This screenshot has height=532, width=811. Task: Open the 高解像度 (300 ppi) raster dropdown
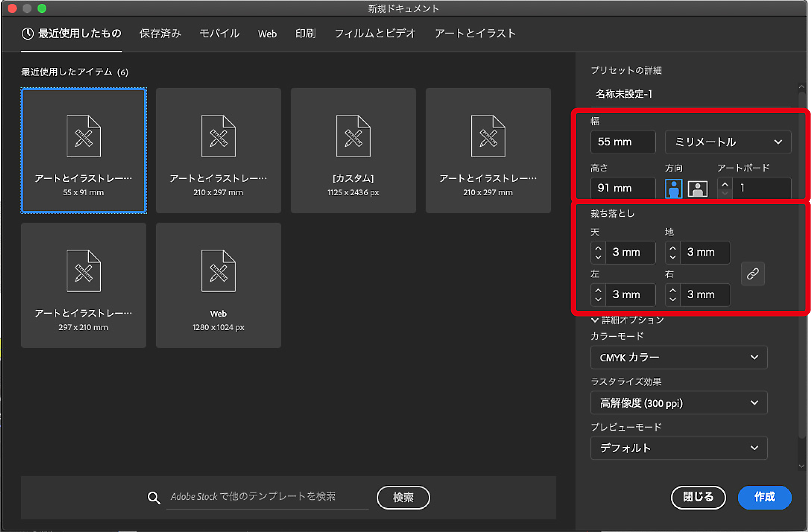[x=678, y=403]
